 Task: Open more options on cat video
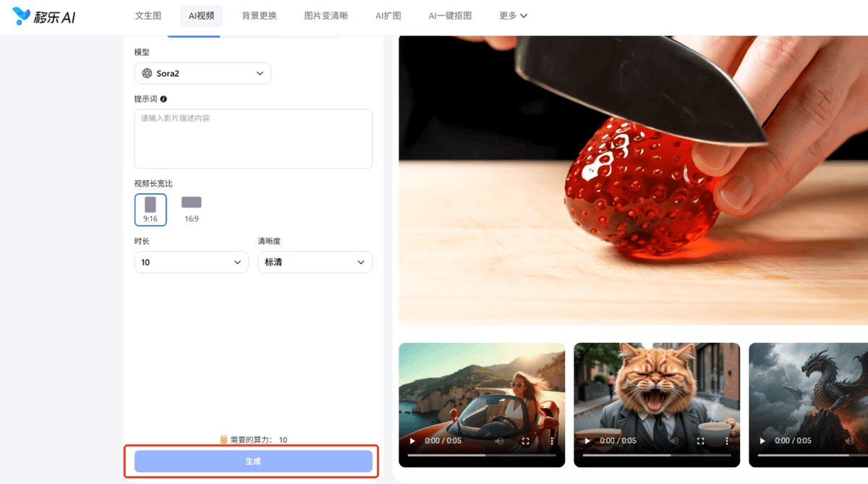[x=727, y=441]
